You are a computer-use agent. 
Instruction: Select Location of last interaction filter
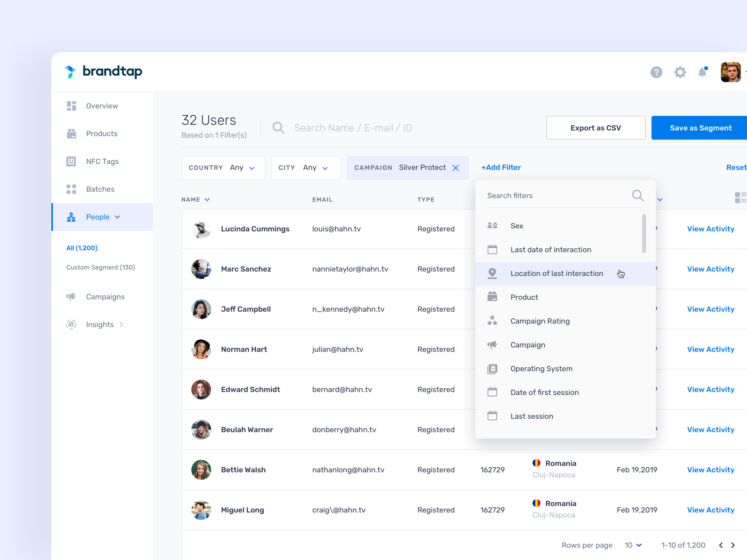click(x=557, y=273)
